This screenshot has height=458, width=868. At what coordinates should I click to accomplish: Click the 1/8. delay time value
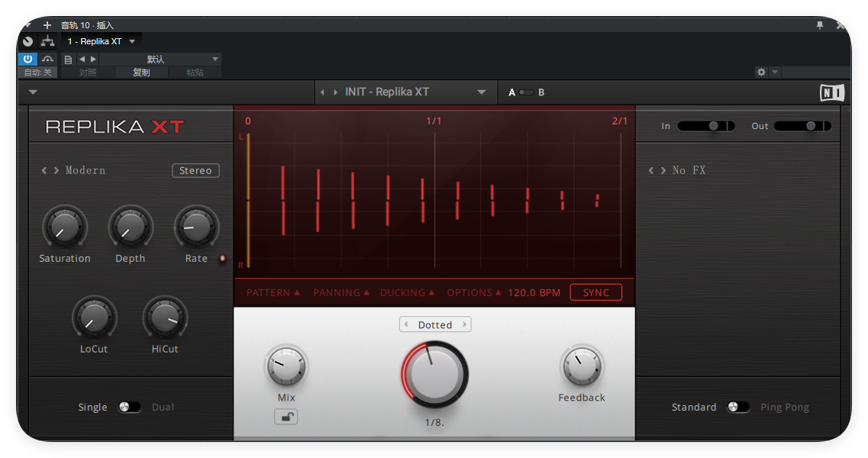pos(434,423)
